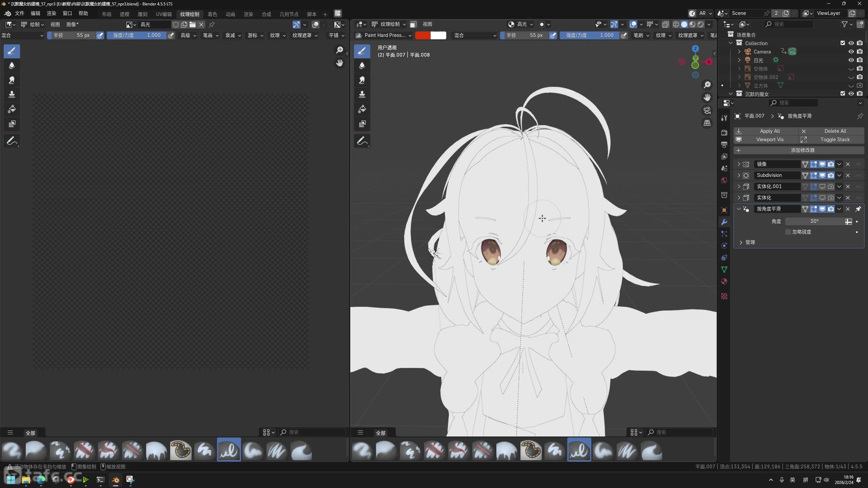Click the 角度 30° value field
Viewport: 868px width, 488px height.
(x=814, y=221)
